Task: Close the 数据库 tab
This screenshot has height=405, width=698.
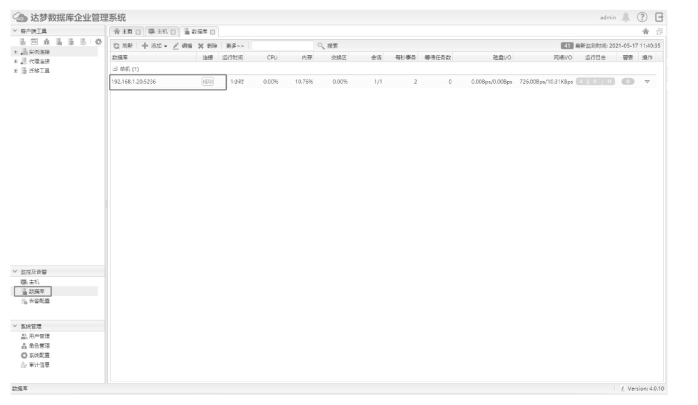Action: pyautogui.click(x=212, y=32)
